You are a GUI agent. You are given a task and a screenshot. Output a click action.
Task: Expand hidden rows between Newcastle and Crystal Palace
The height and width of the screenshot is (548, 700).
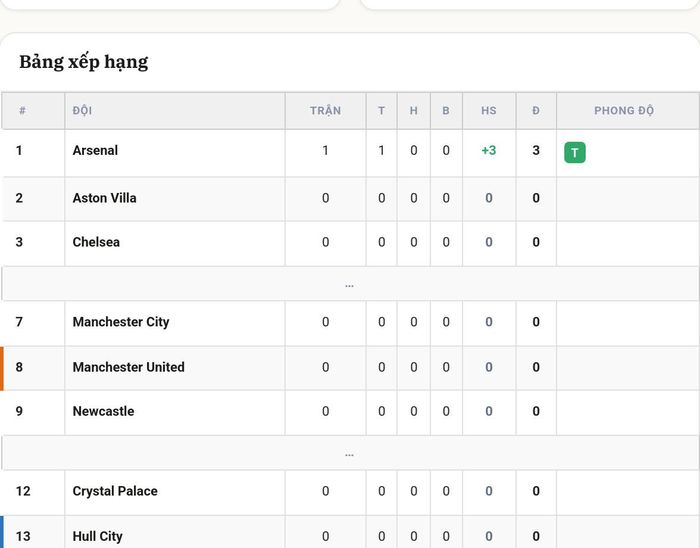[350, 453]
